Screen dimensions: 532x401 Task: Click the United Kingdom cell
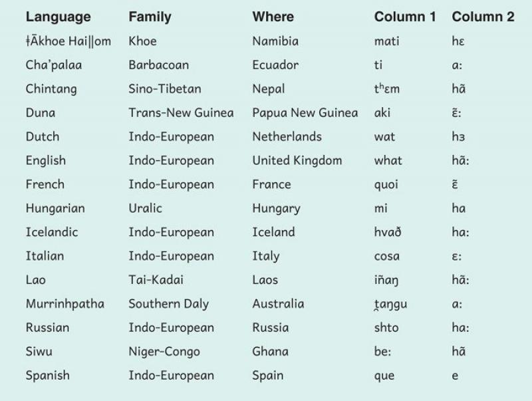tap(297, 161)
